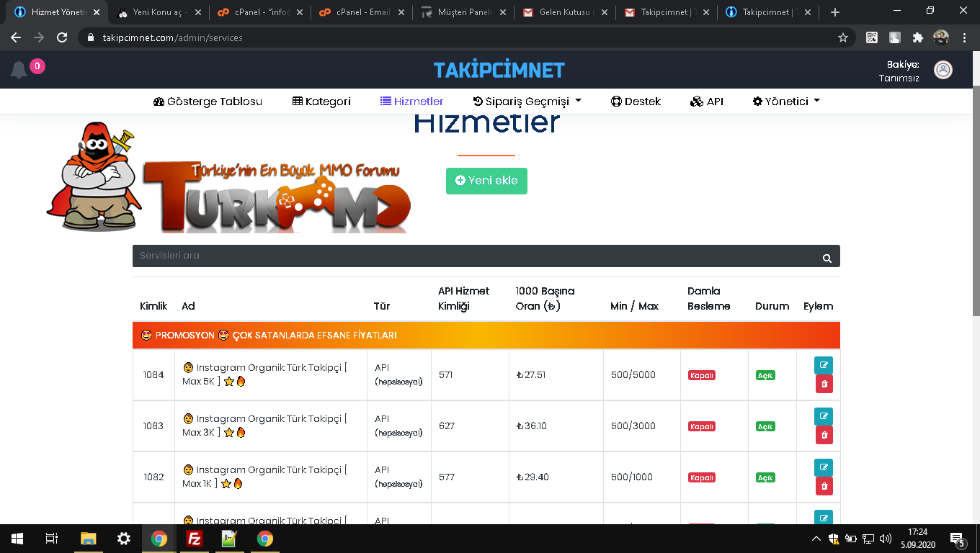Viewport: 980px width, 553px height.
Task: Click the TAKİPCİMNET logo link
Action: coord(499,70)
